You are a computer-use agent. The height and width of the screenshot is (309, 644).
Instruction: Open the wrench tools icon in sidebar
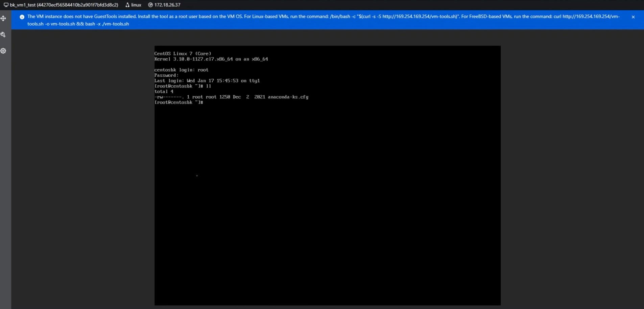click(x=3, y=34)
